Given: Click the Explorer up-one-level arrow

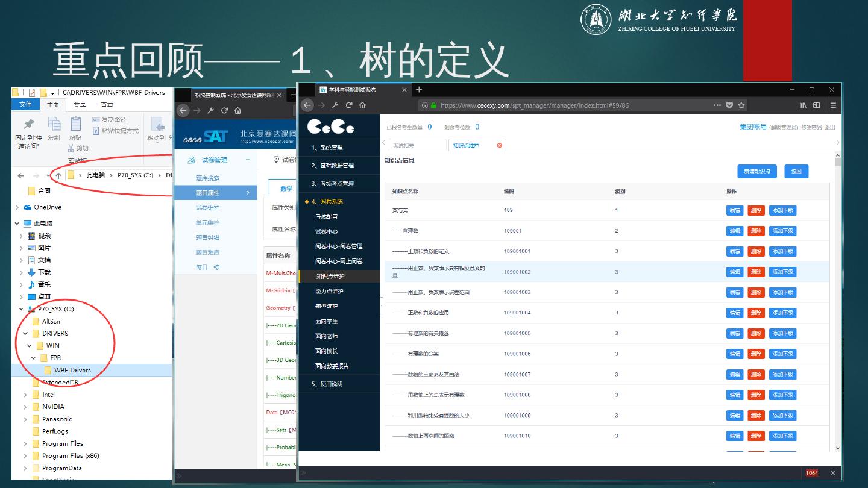Looking at the screenshot, I should click(58, 175).
